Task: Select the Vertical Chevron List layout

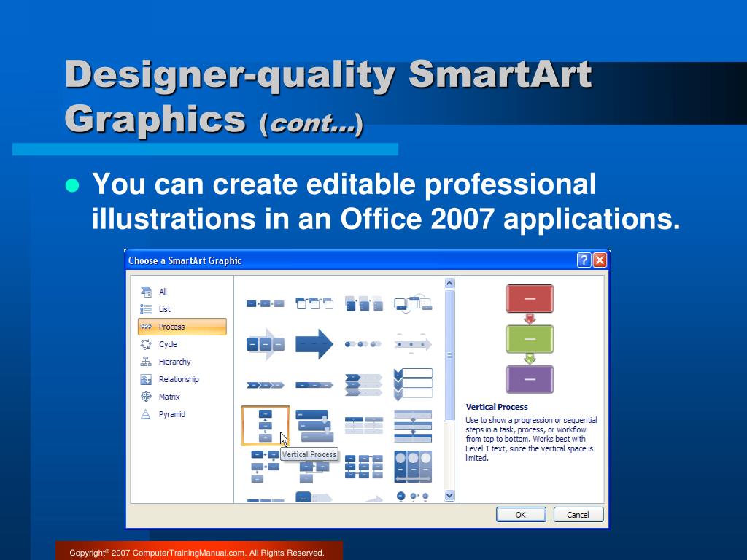Action: (413, 384)
